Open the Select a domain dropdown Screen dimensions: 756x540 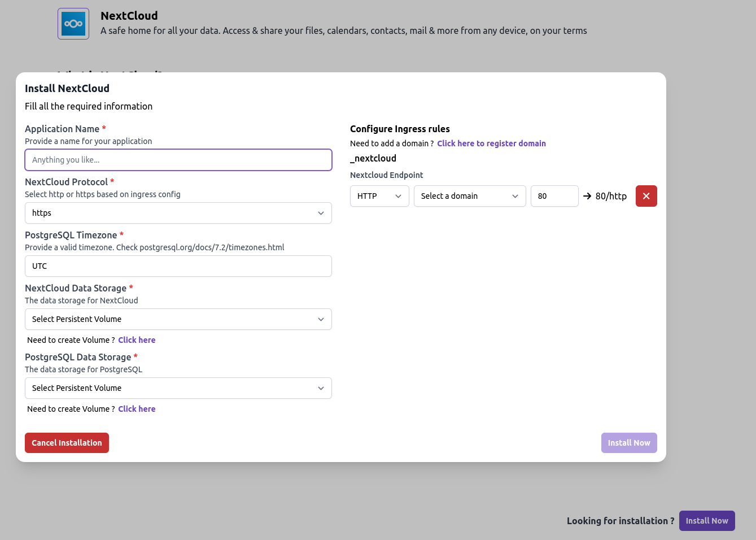pos(470,196)
